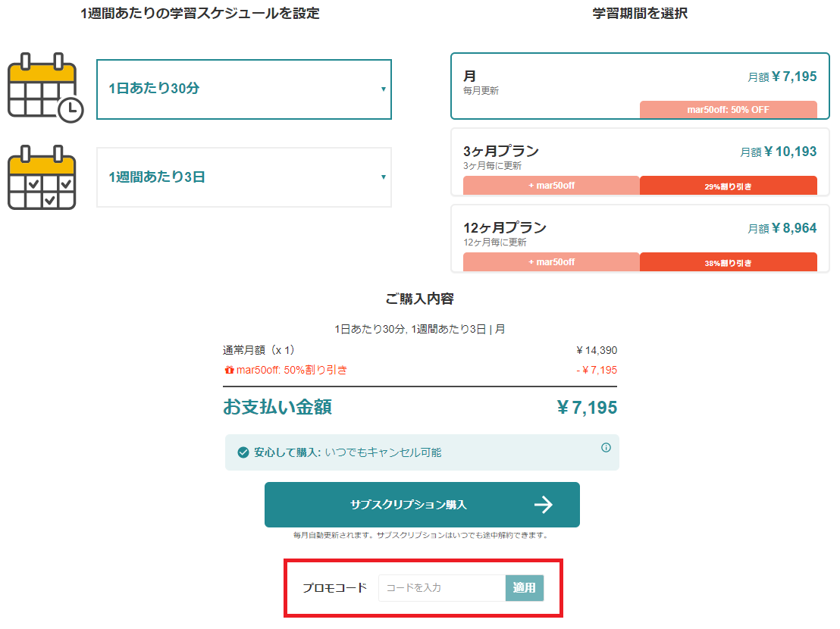Click the auto-renewal note 毎月自動更新されます
Image resolution: width=840 pixels, height=629 pixels.
pyautogui.click(x=421, y=535)
